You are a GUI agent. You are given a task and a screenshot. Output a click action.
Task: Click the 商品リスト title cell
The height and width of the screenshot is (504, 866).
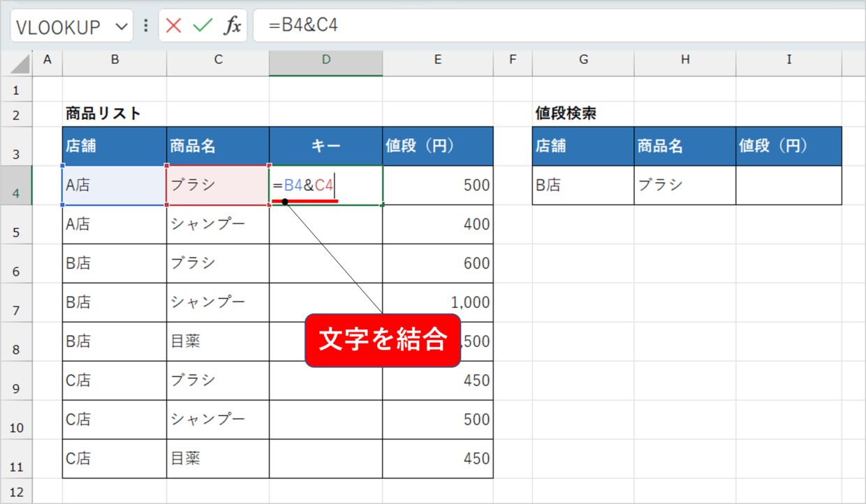[x=115, y=114]
